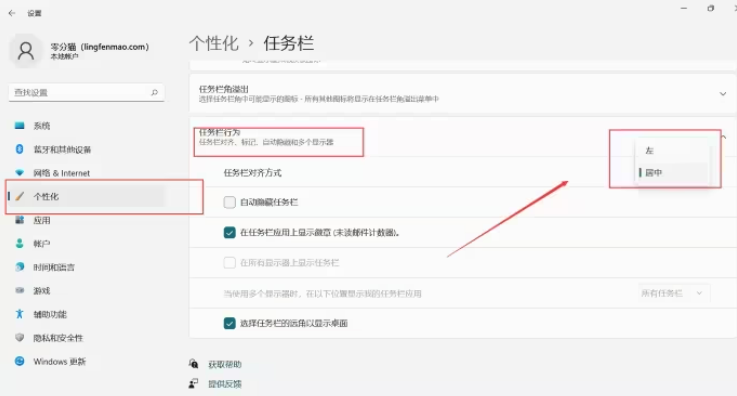Screen dimensions: 737x396
Task: Click 任务栏 in the breadcrumb
Action: 288,43
